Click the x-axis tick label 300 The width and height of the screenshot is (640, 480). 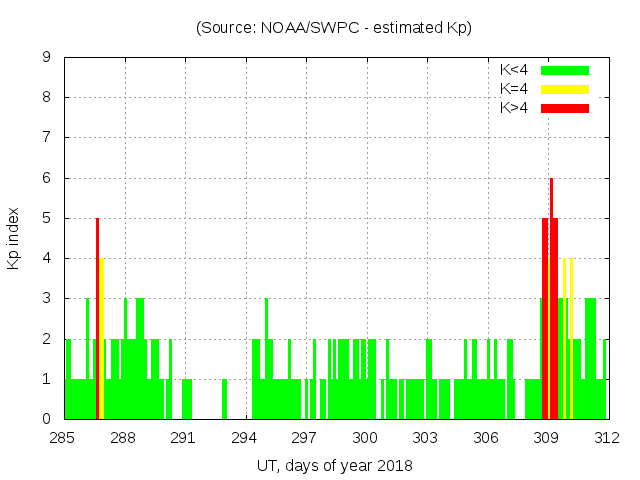[365, 438]
